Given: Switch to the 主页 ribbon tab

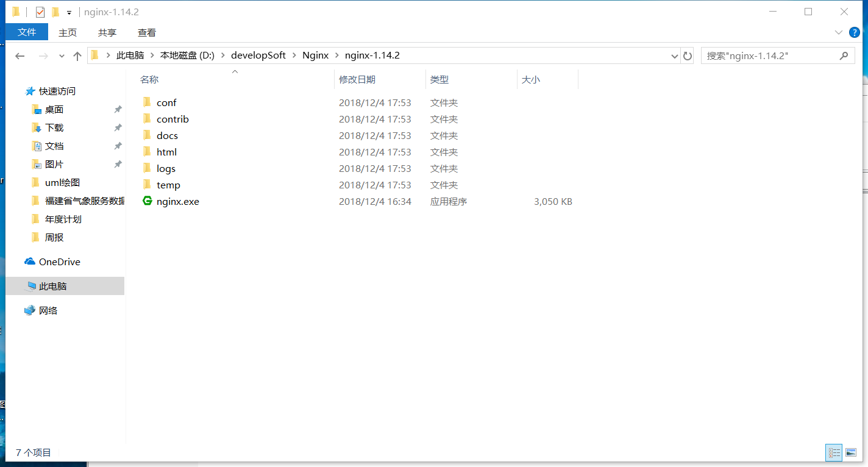Looking at the screenshot, I should tap(68, 32).
